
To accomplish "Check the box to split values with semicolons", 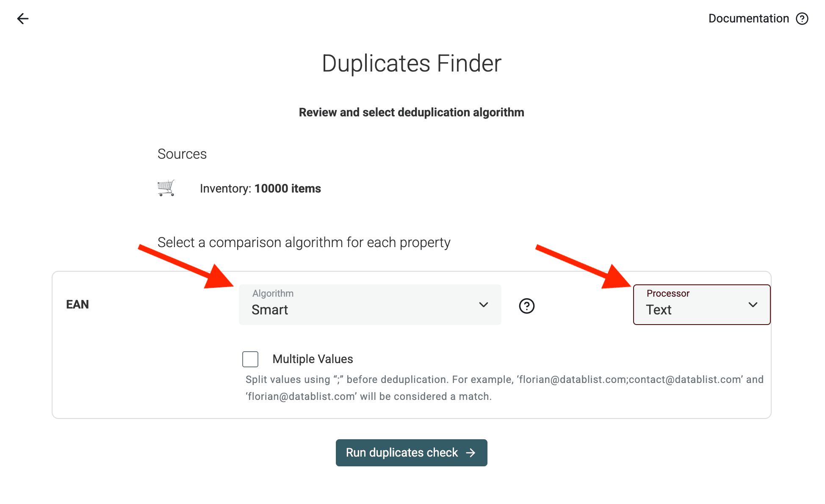I will tap(250, 359).
